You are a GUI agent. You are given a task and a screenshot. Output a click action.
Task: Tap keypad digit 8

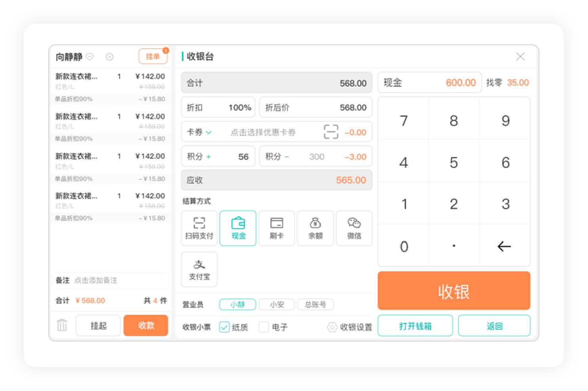pos(454,120)
